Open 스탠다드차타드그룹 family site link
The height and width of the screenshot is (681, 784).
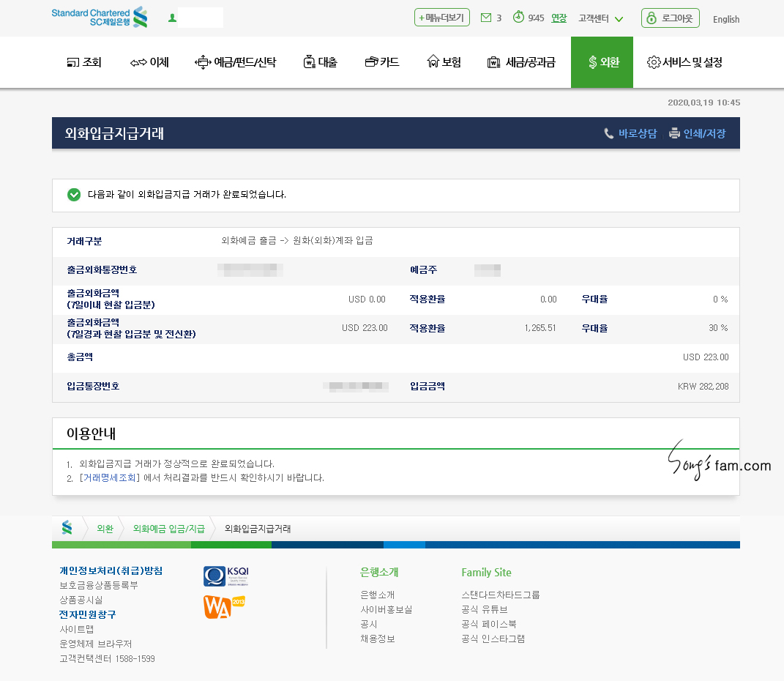501,595
